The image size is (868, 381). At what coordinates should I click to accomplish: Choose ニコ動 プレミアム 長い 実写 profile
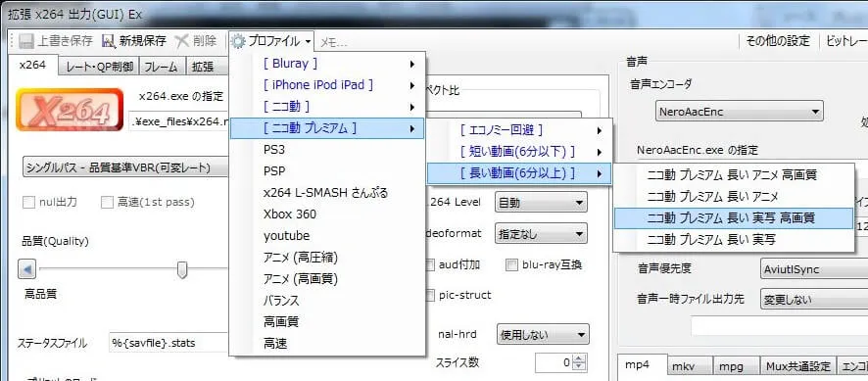tap(734, 240)
